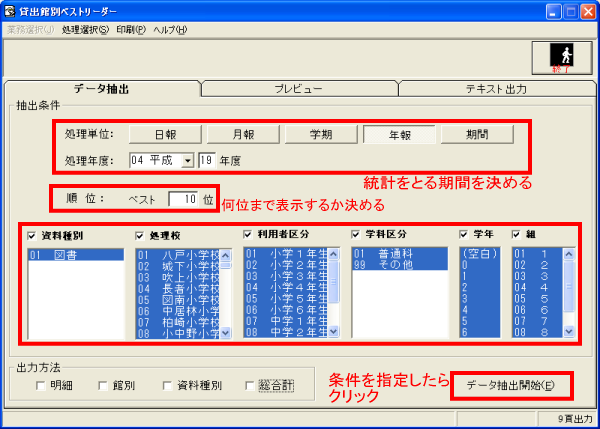Switch to the データ抽出 tab
Image resolution: width=600 pixels, height=429 pixels.
point(102,89)
